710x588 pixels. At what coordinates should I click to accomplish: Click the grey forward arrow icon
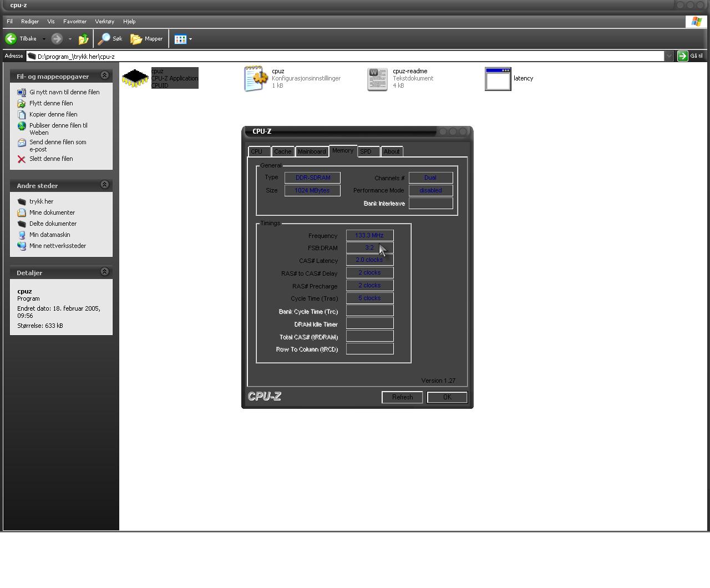[57, 39]
